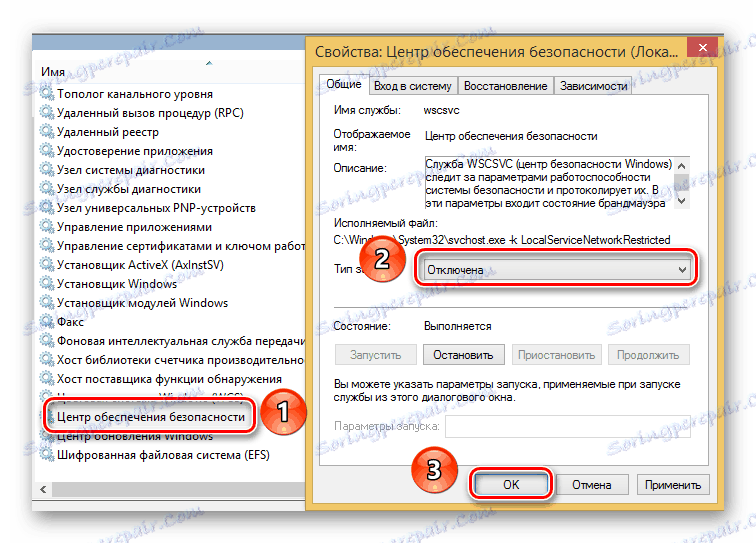
Task: Select Узел системы диагностики service
Action: coord(131,170)
